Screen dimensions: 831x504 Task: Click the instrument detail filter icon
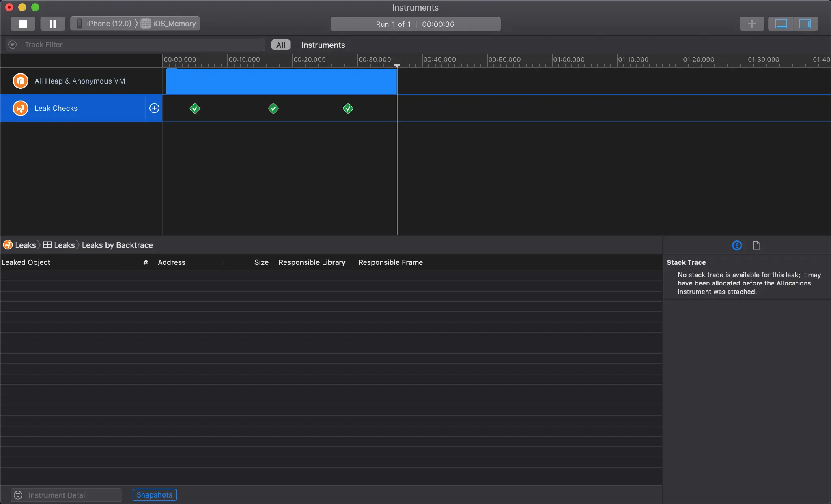point(18,495)
